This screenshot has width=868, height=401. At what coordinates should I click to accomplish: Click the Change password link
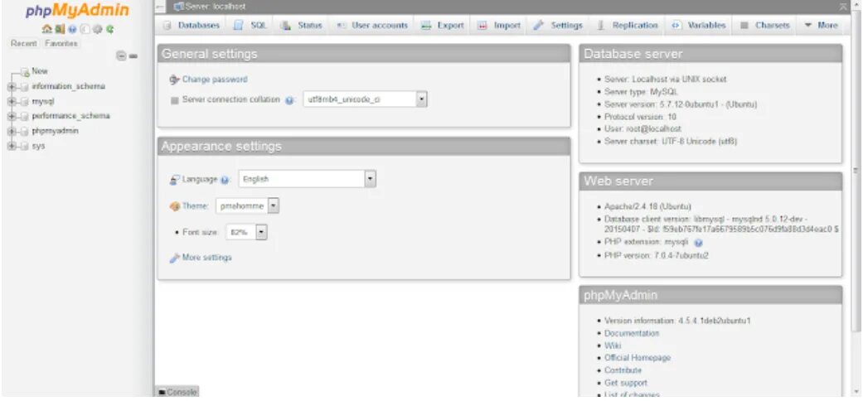pos(215,80)
